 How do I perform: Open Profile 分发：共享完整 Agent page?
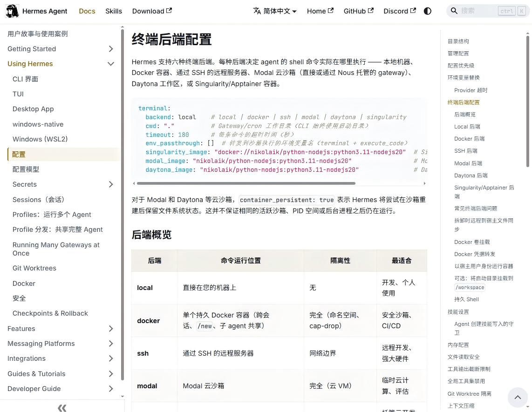58,229
